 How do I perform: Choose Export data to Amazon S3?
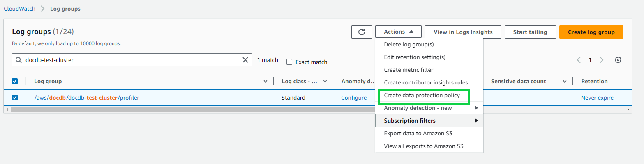(x=418, y=133)
